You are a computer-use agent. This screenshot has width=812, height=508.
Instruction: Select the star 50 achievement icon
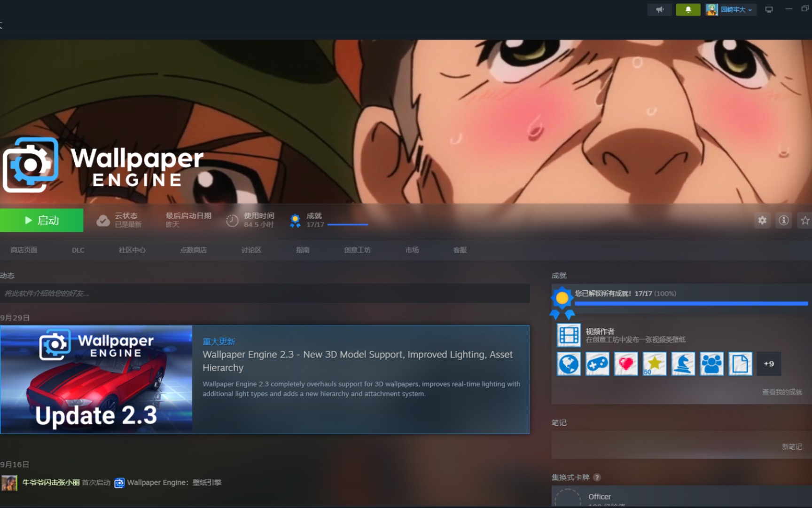[655, 364]
